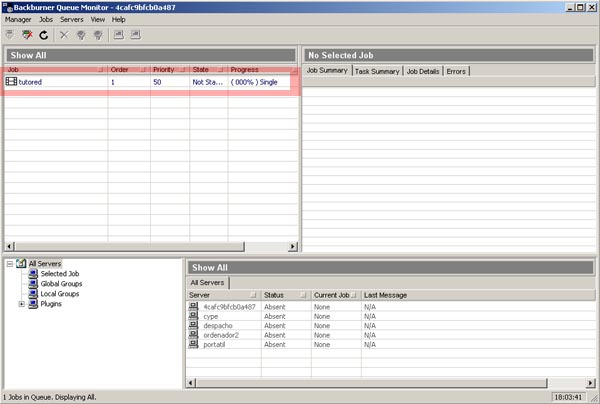The image size is (600, 404).
Task: Sort by the State column header
Action: [209, 70]
